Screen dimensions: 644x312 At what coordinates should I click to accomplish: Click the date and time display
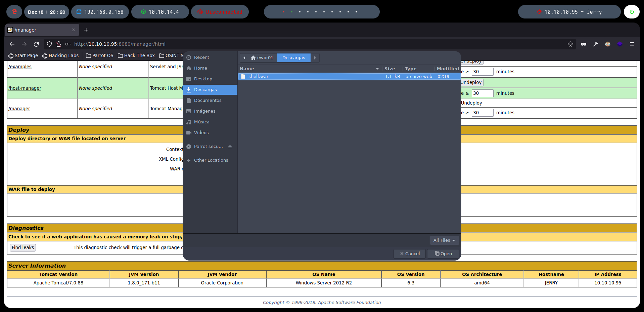(x=47, y=12)
